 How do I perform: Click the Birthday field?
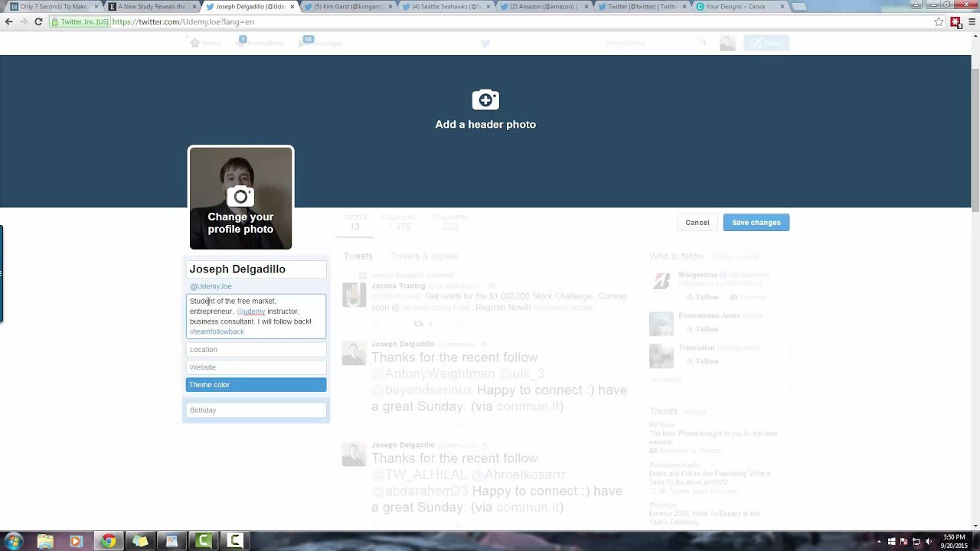coord(256,410)
